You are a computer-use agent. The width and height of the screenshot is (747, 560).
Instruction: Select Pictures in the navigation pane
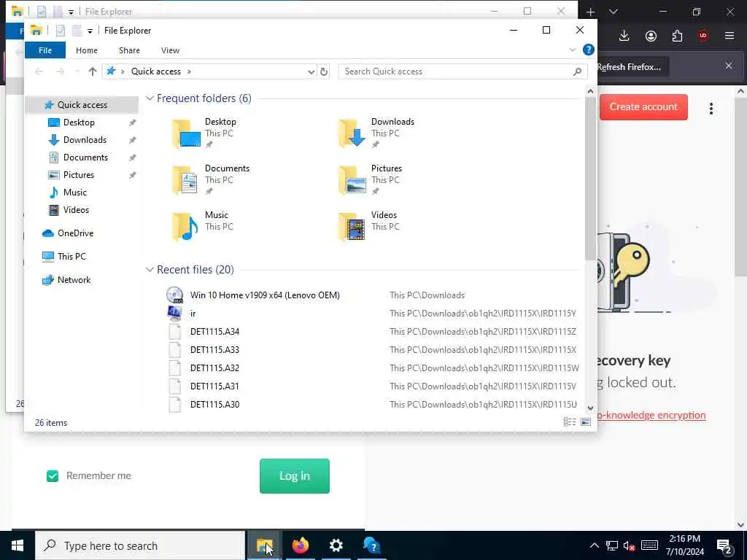tap(79, 175)
